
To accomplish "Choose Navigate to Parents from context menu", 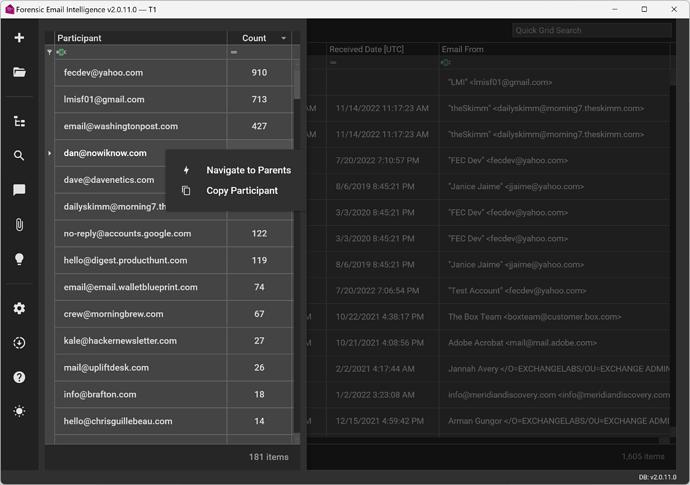I will (248, 170).
